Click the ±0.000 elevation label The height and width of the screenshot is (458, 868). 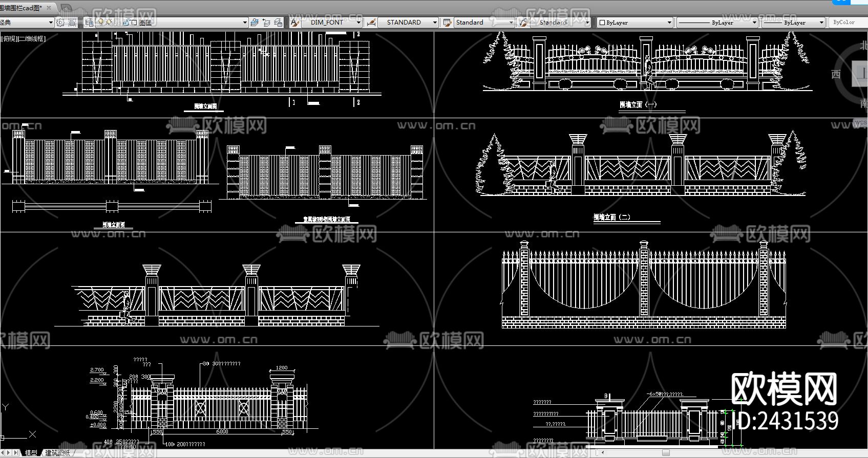[98, 425]
